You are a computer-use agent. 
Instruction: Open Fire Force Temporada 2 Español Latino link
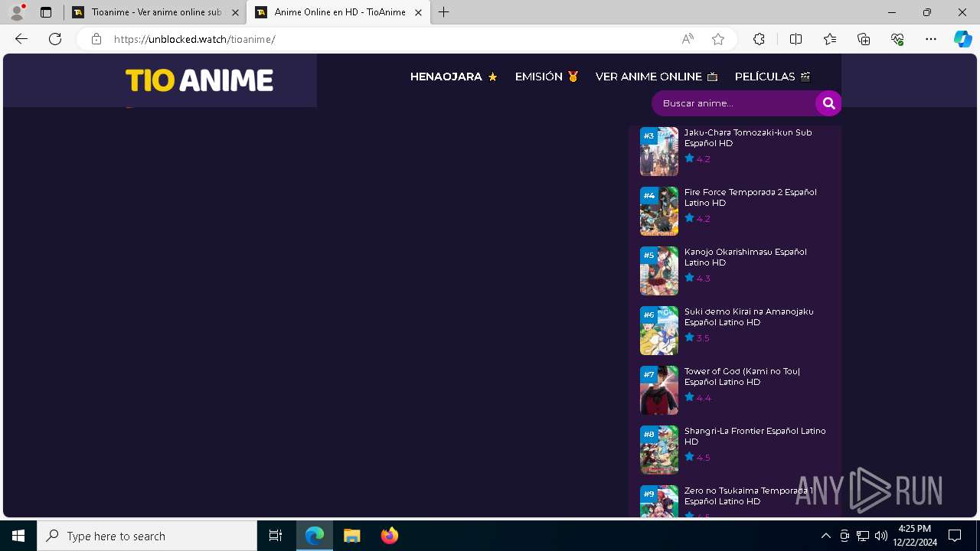tap(750, 197)
